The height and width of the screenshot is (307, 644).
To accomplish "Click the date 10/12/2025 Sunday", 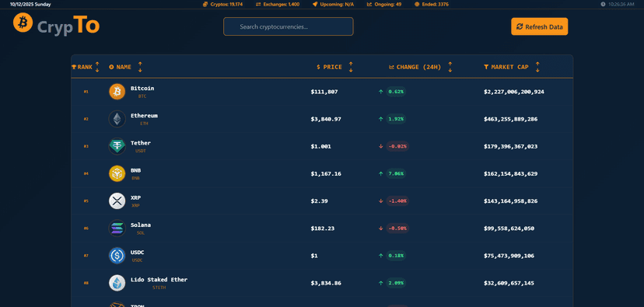I will coord(30,5).
